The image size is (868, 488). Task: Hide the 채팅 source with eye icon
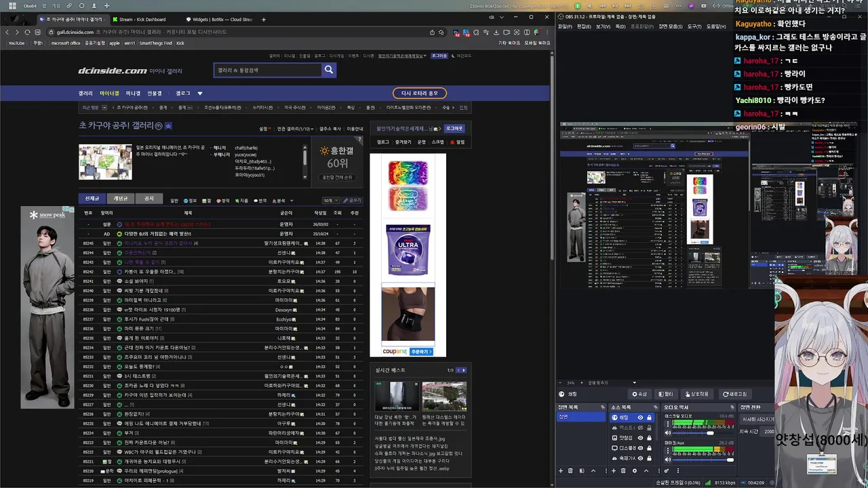pyautogui.click(x=640, y=418)
